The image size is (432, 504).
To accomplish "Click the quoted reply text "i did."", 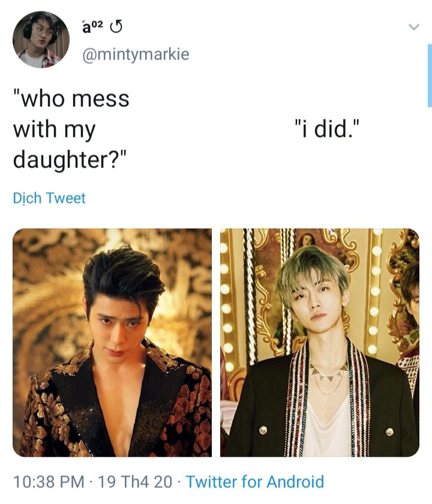I will [326, 128].
